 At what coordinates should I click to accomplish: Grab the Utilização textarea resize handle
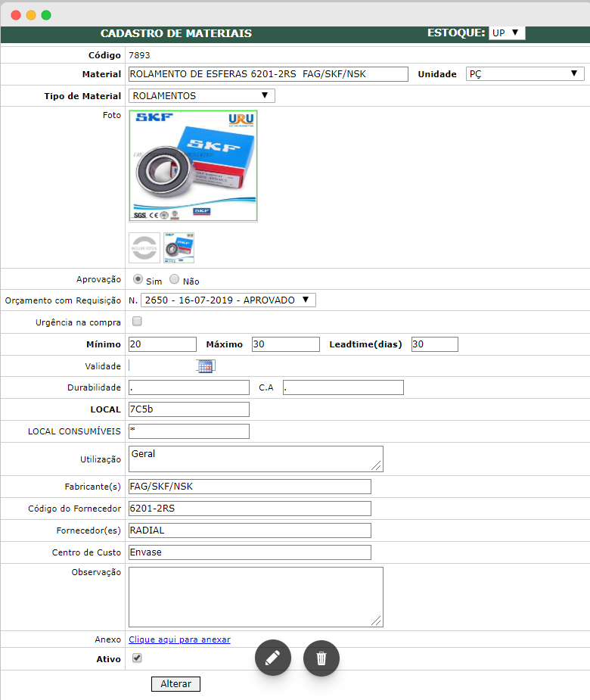(x=376, y=465)
